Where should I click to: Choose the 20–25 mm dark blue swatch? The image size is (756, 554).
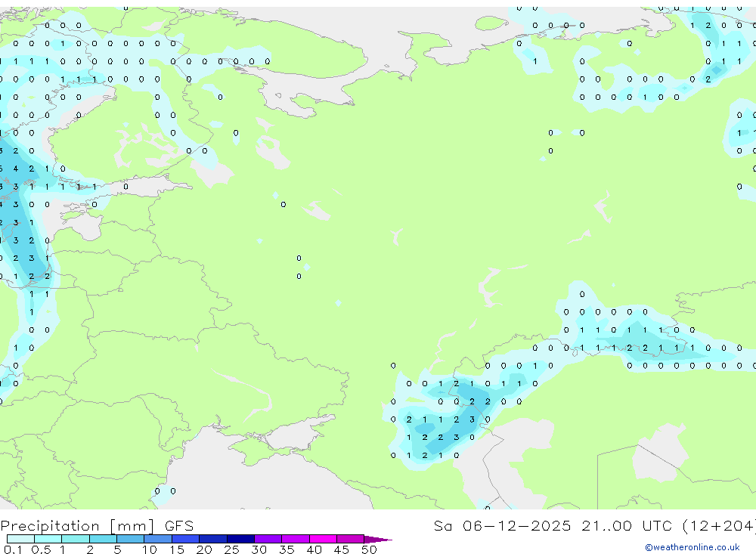click(x=213, y=539)
